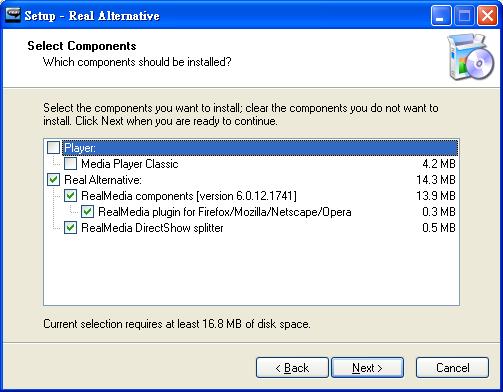Disable RealMedia plugin for Firefox checkbox
Screen dimensions: 503x392
click(87, 212)
